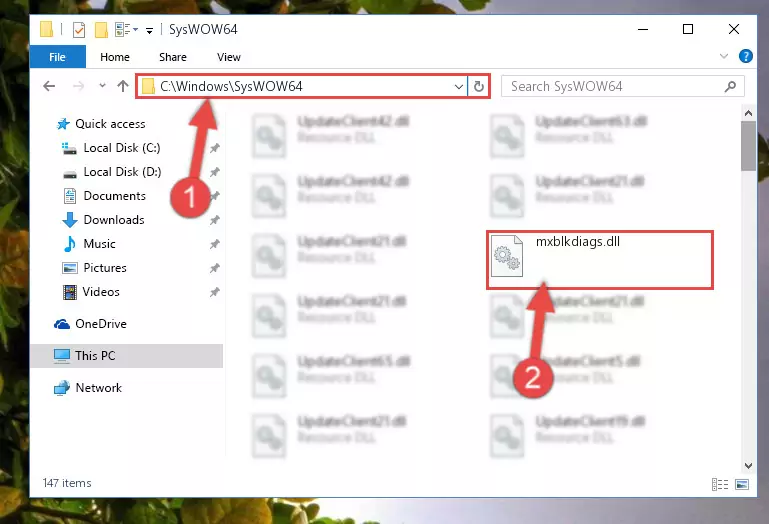Open Music in the sidebar
The image size is (769, 524).
tap(99, 244)
